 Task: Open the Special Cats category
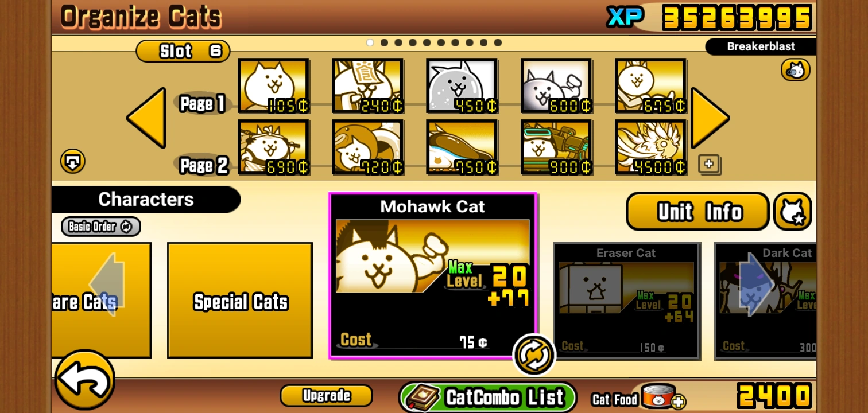pyautogui.click(x=240, y=301)
